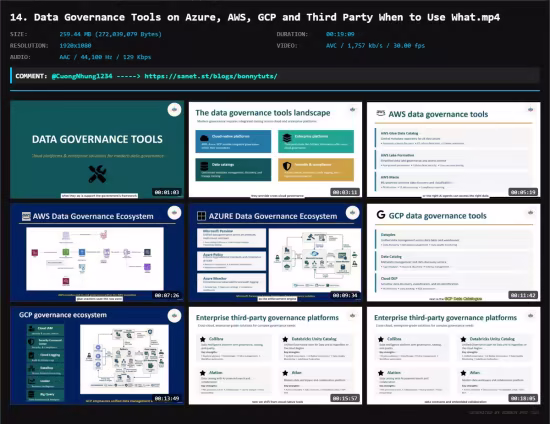Click the Collibra star icon in 00:18:05 slide
The height and width of the screenshot is (424, 550).
[x=381, y=339]
